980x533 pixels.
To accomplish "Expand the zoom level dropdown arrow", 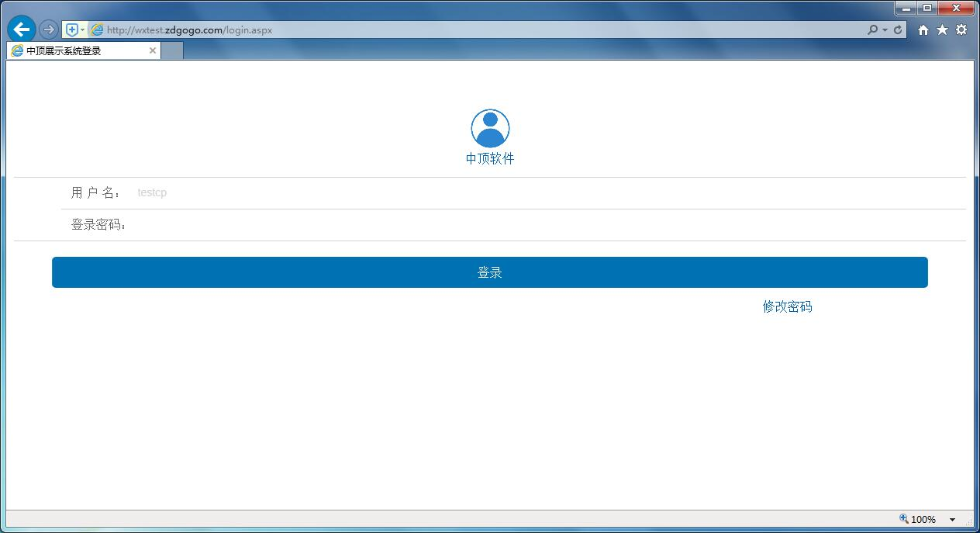I will point(953,520).
